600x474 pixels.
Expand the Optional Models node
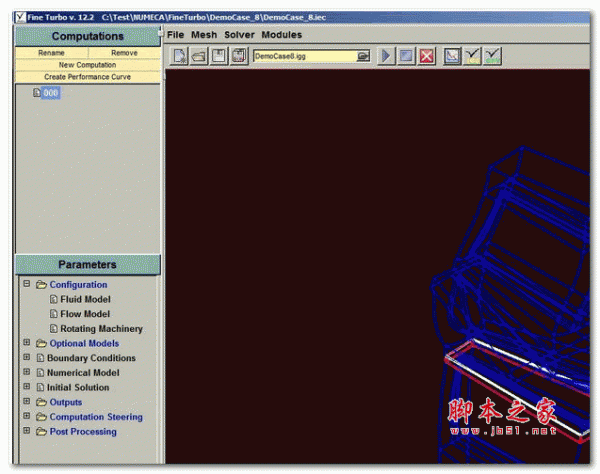[x=26, y=343]
